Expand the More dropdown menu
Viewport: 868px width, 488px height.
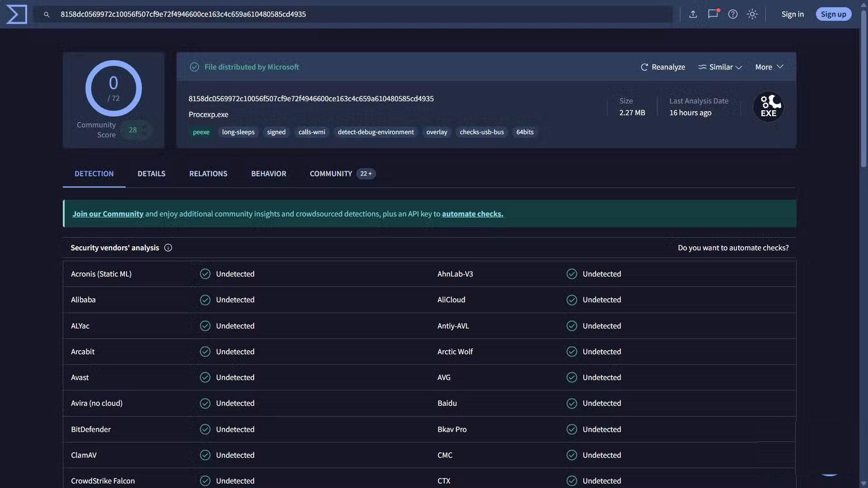[x=769, y=67]
